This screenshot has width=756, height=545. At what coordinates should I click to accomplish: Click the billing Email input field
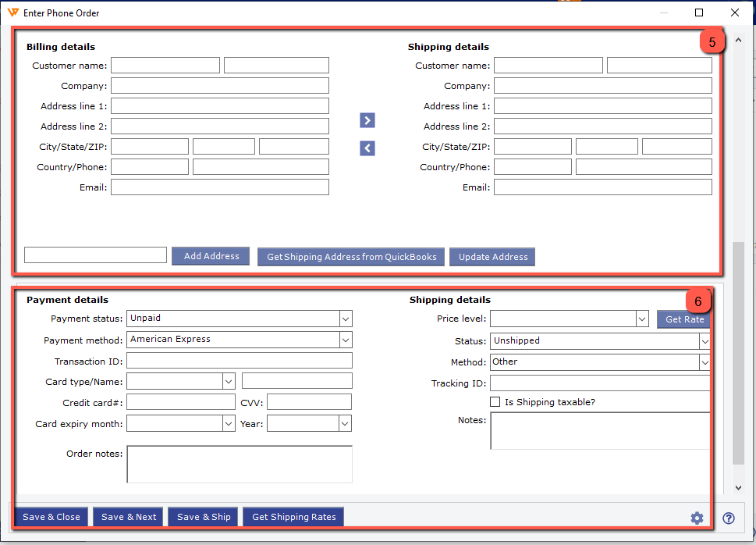pos(219,187)
